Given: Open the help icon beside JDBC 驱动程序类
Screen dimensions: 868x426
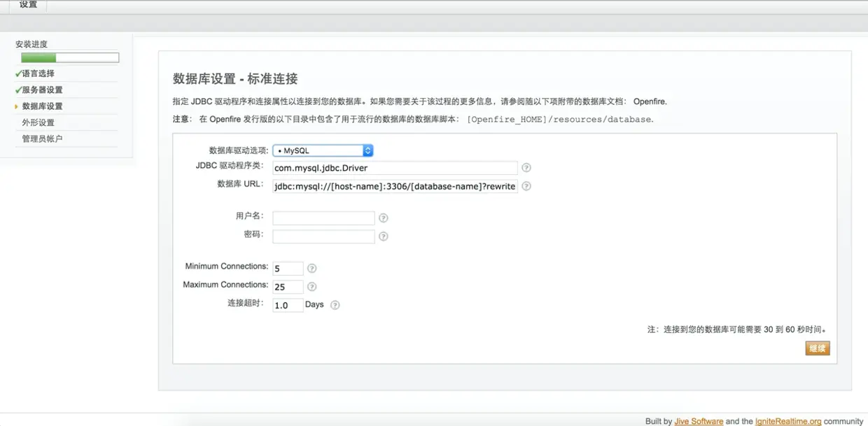Looking at the screenshot, I should (526, 168).
